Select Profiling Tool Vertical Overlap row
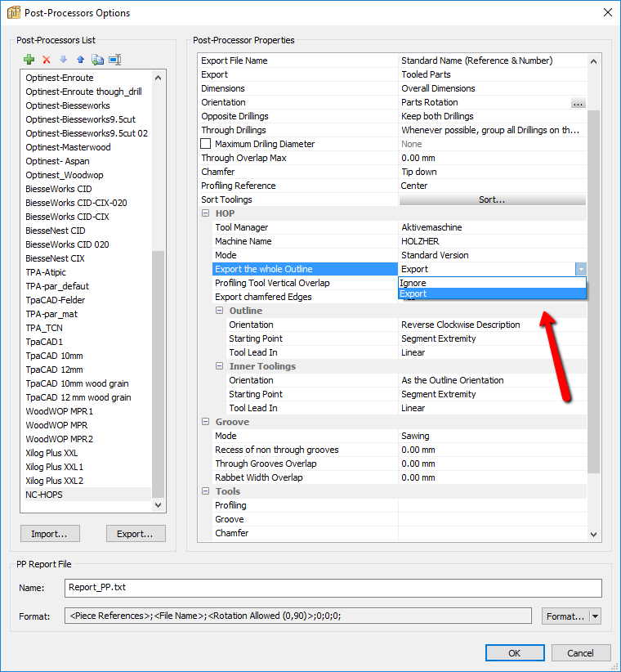This screenshot has width=621, height=672. tap(306, 283)
